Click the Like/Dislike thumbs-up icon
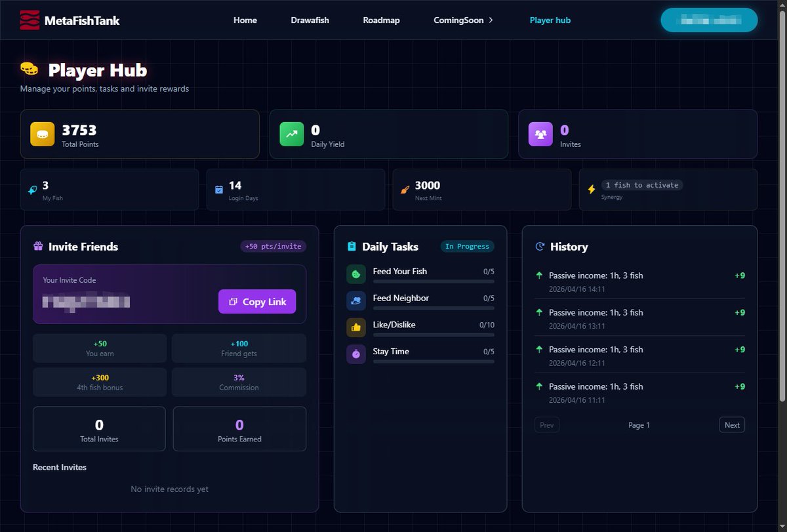 click(x=356, y=327)
